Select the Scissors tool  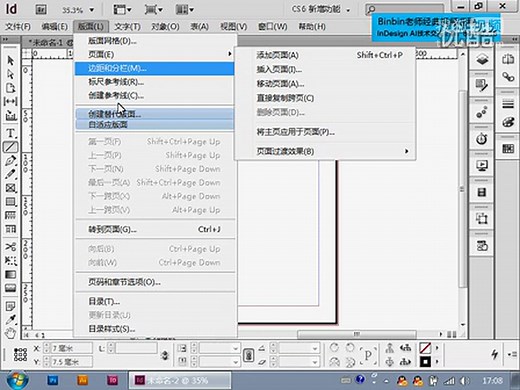(11, 247)
